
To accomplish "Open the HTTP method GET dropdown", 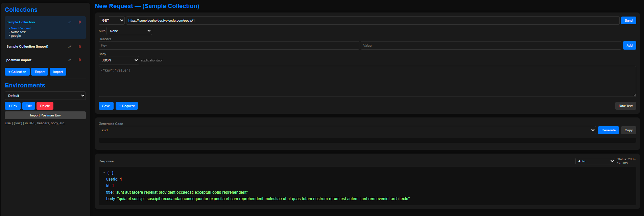I will click(112, 21).
